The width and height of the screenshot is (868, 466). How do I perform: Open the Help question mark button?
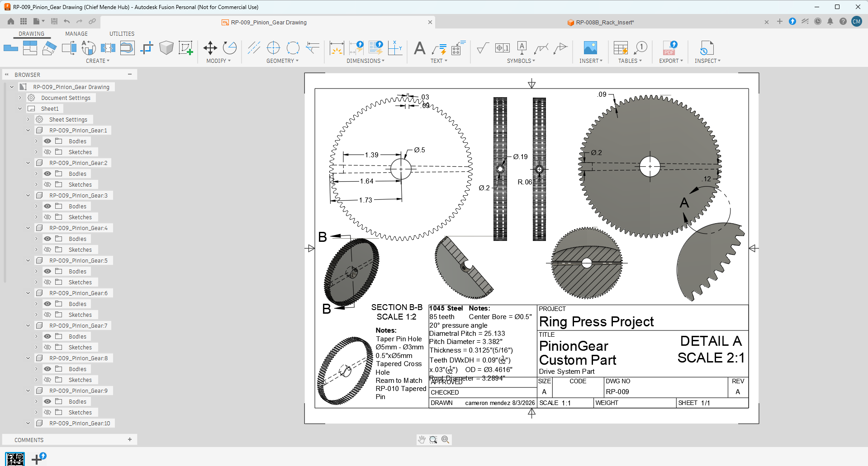tap(843, 21)
